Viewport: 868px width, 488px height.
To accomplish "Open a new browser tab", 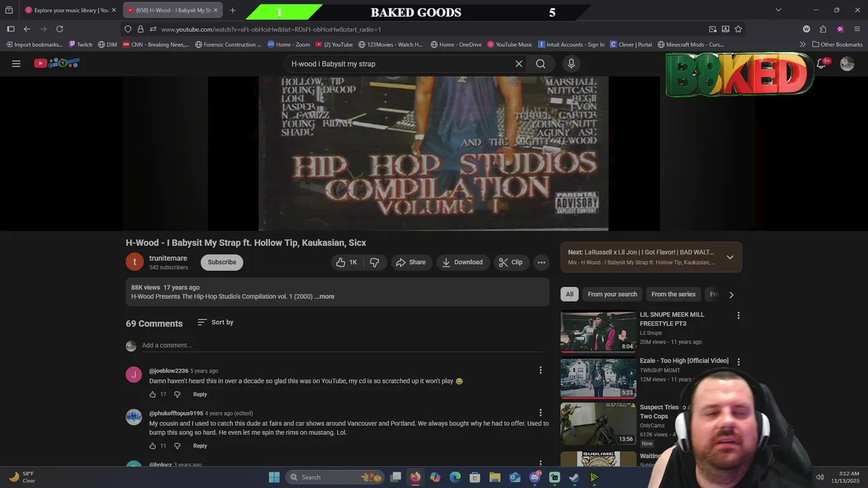I will coord(233,10).
